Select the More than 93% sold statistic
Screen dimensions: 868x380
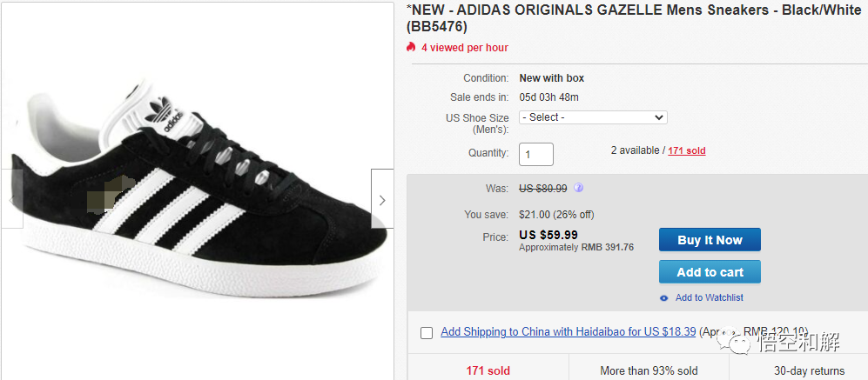click(649, 370)
